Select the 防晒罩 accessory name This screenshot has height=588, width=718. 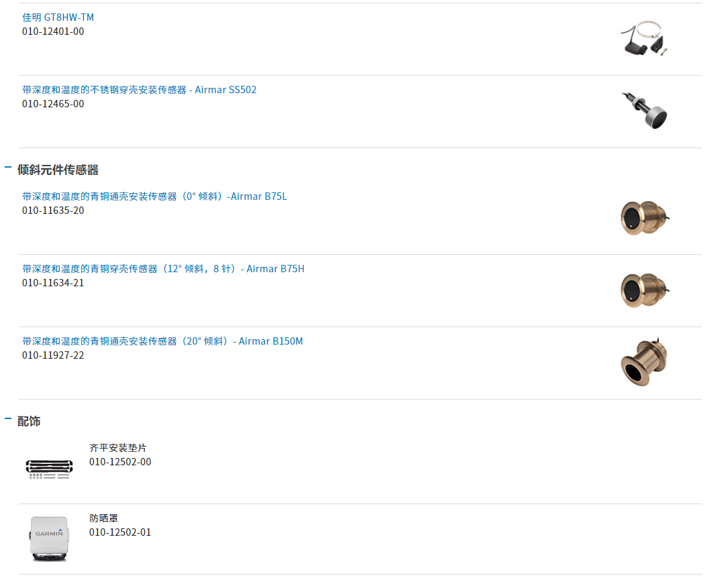click(x=103, y=518)
